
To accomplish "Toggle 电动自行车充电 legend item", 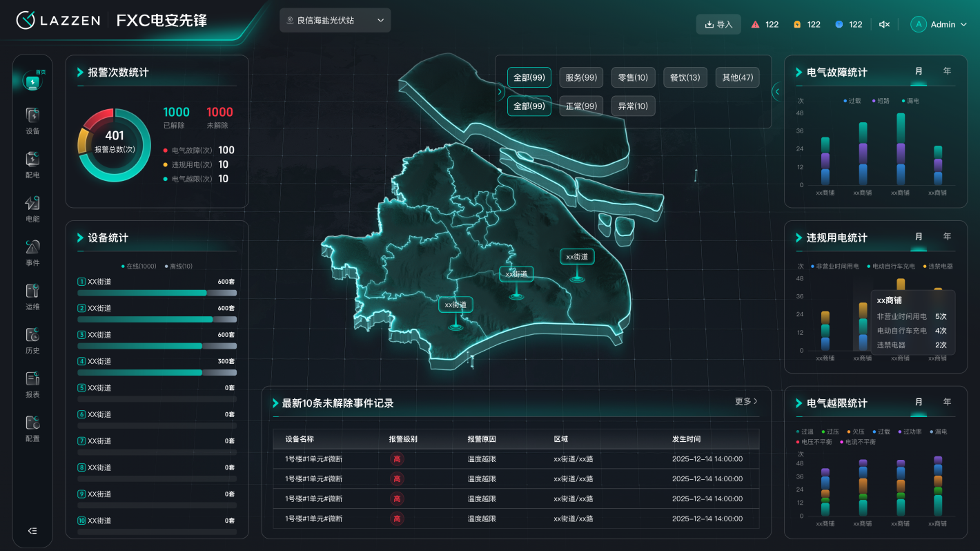I will [891, 266].
